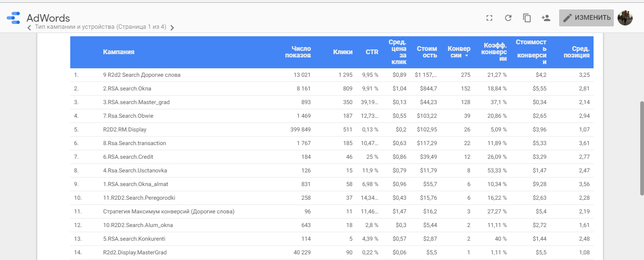
Task: Sort table by Конверсии column
Action: [x=459, y=52]
